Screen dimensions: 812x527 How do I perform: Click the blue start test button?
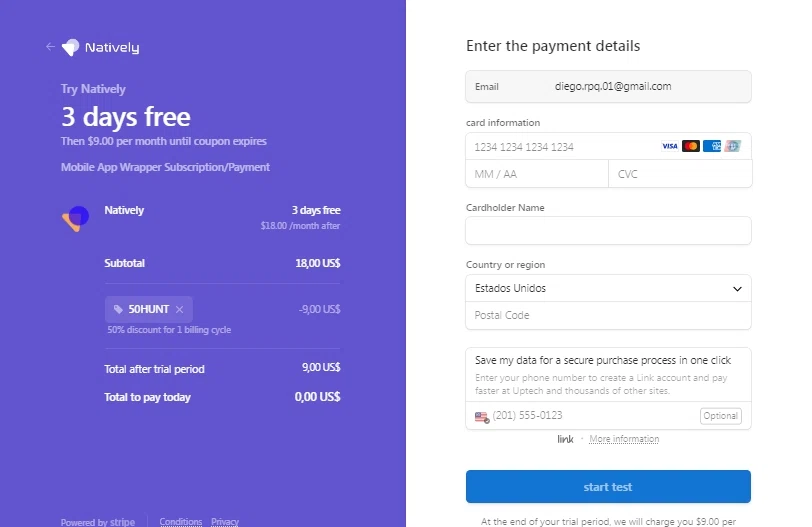608,487
